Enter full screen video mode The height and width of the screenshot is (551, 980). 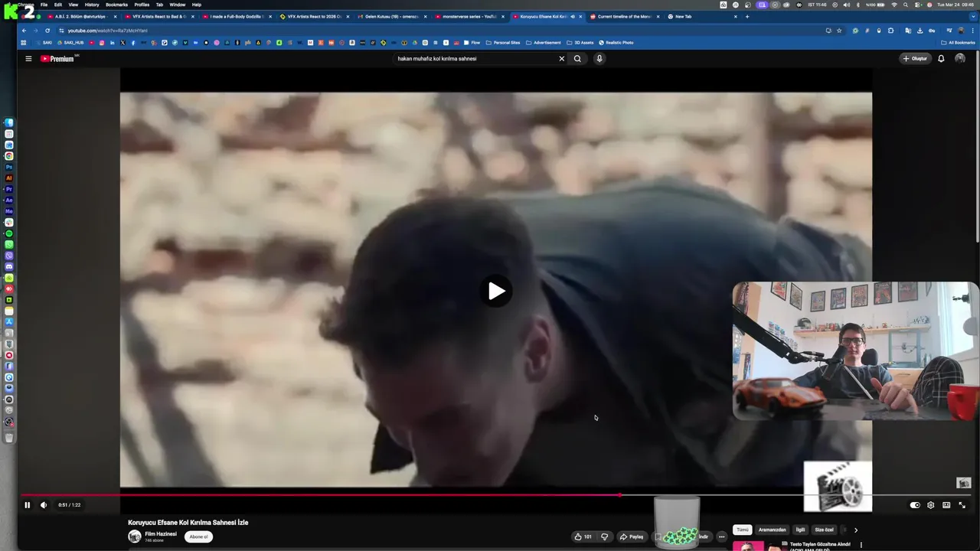[962, 505]
